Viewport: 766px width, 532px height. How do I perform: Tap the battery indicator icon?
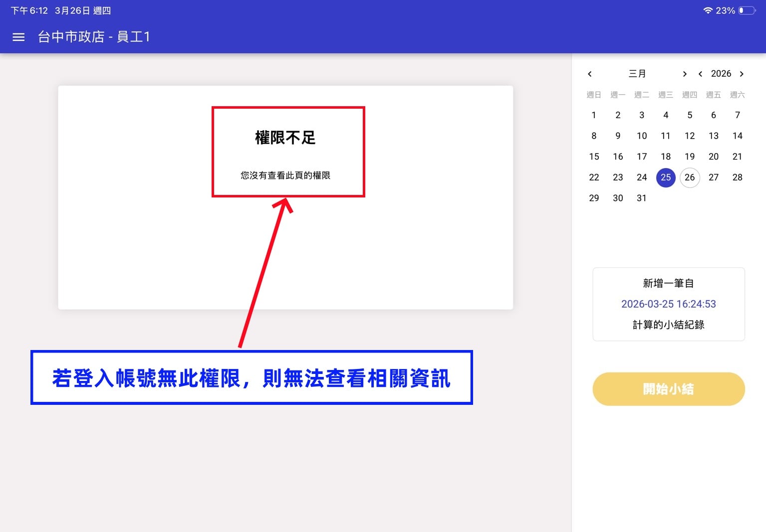pyautogui.click(x=747, y=10)
